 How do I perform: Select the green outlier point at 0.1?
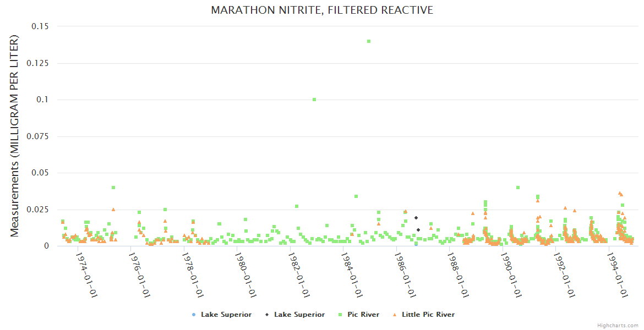314,100
